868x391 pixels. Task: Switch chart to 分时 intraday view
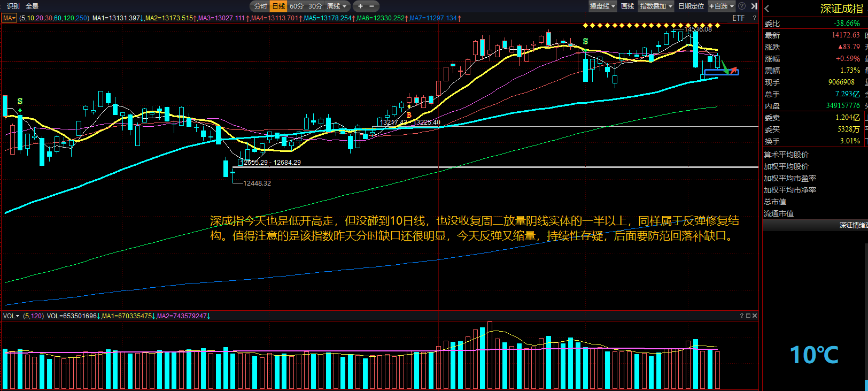coord(260,6)
